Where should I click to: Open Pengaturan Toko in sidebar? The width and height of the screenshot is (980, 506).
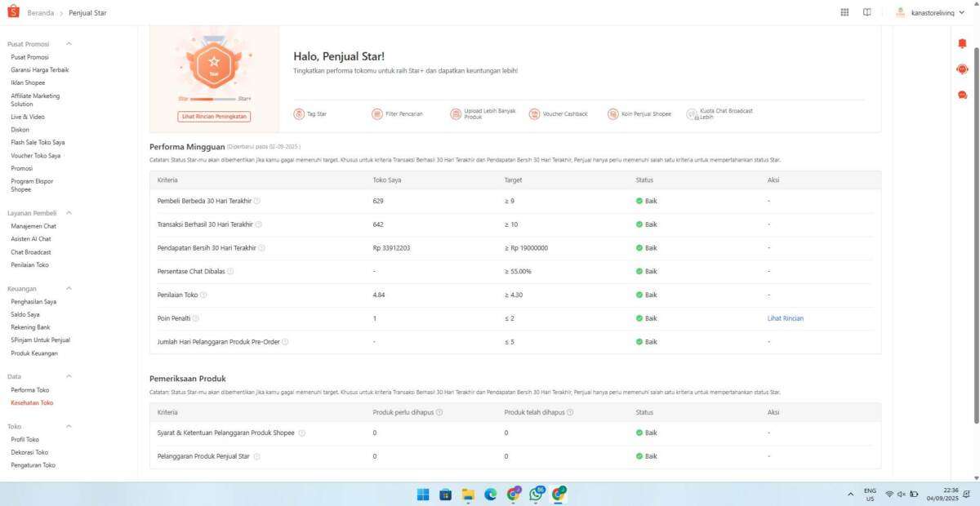pos(33,465)
